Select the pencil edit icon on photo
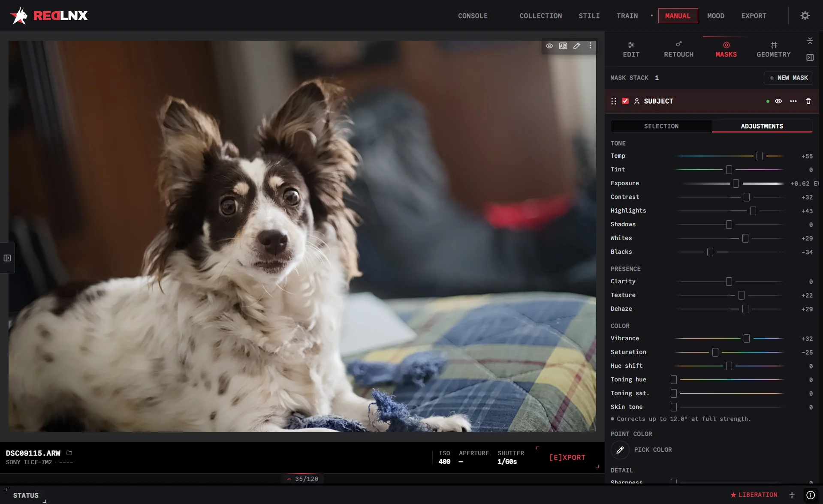 [577, 46]
